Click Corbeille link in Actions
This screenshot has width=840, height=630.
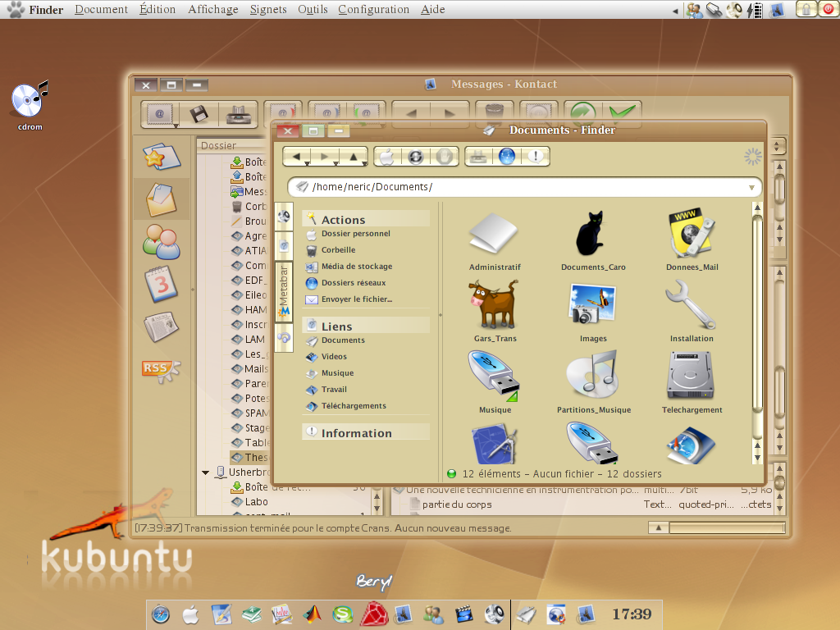339,250
